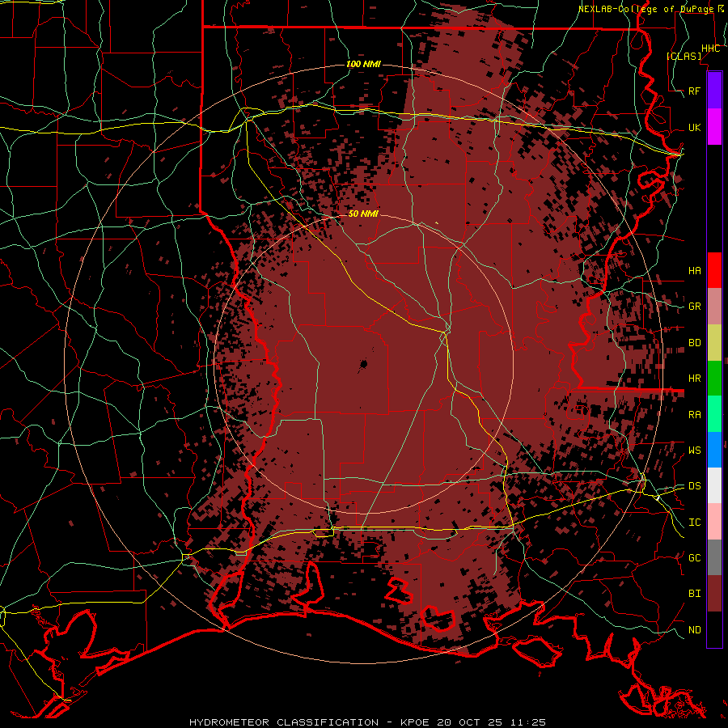
Task: Click the "IC" legend label
Action: [694, 523]
